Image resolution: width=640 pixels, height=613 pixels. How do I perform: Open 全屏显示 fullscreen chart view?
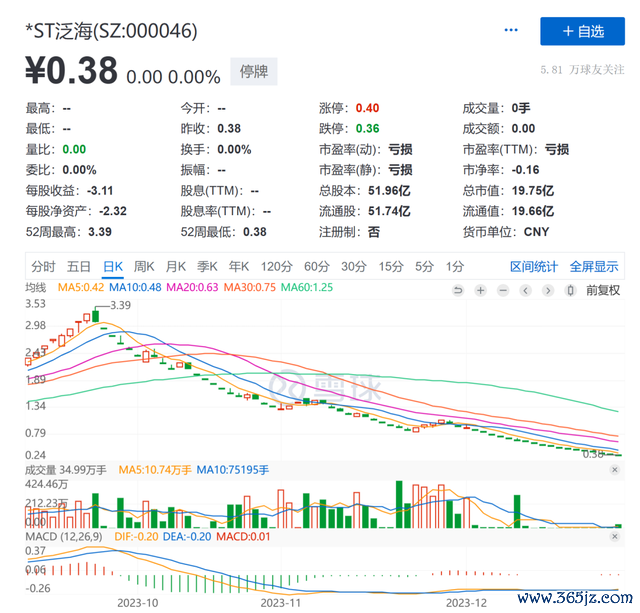[x=594, y=267]
